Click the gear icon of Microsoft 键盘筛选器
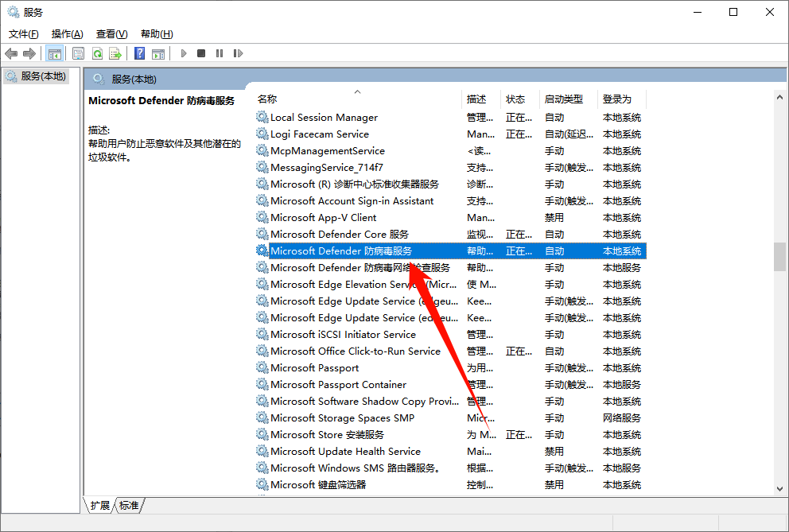This screenshot has width=789, height=532. pyautogui.click(x=262, y=484)
